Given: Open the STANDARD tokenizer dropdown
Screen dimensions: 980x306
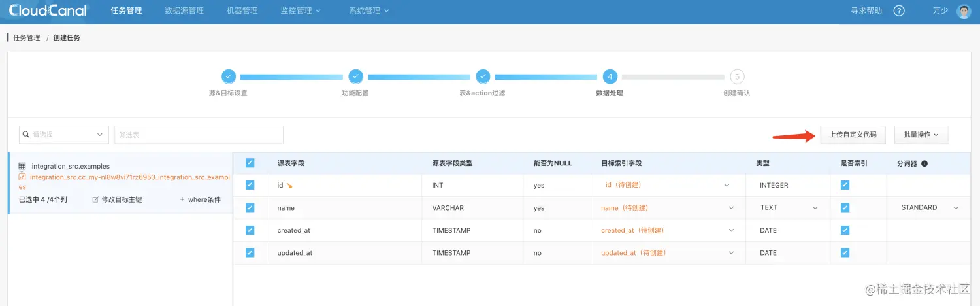Looking at the screenshot, I should (x=929, y=207).
